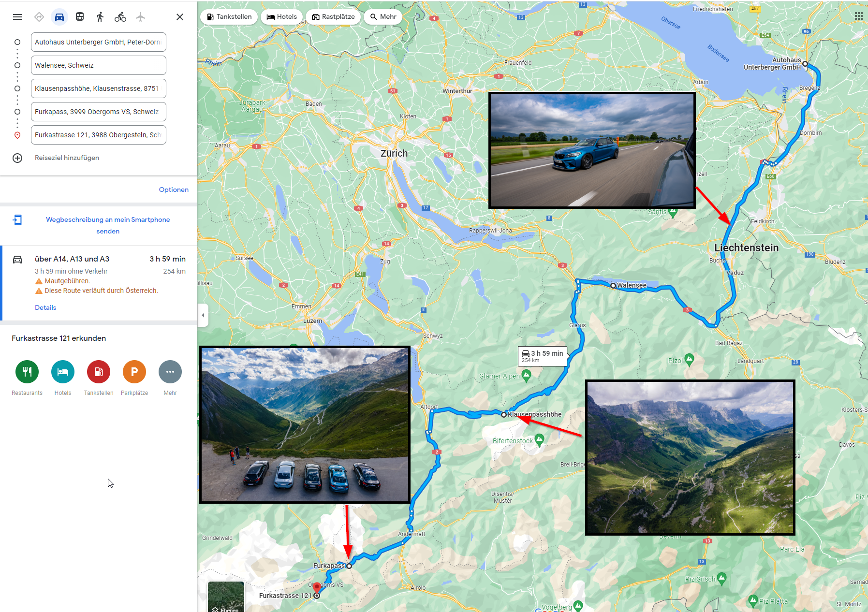Click Glarner Alpen marker
The image size is (868, 612).
(526, 375)
